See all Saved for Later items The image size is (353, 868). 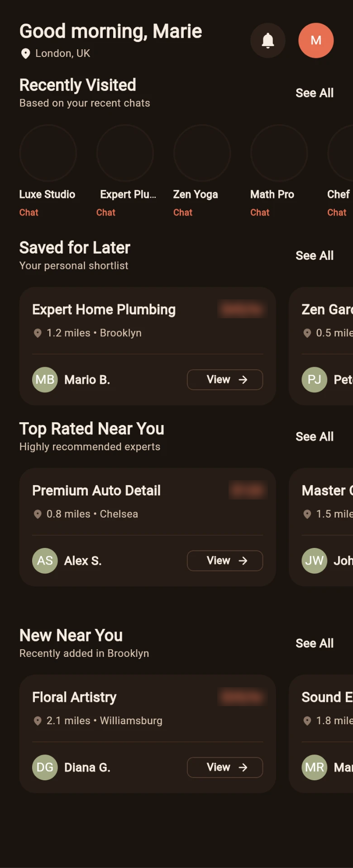[x=315, y=256]
